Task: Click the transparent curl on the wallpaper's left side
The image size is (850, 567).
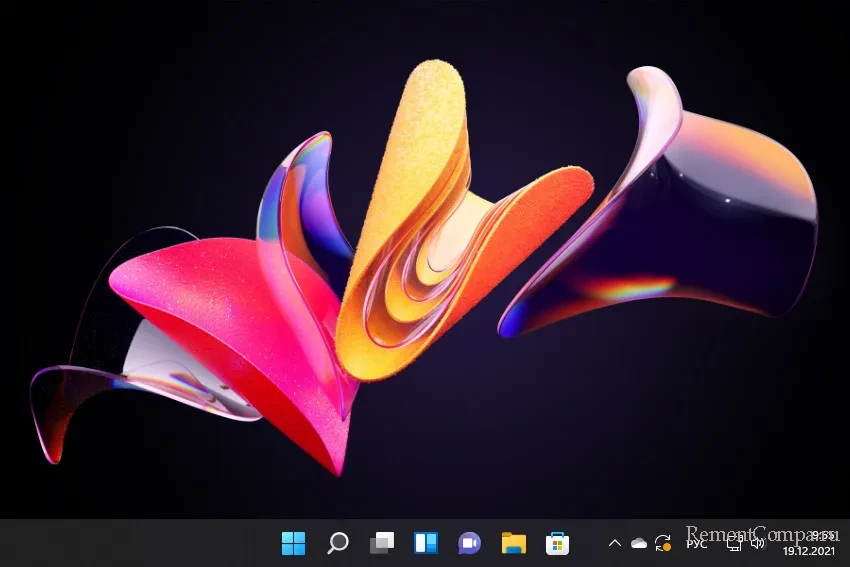Action: point(70,400)
